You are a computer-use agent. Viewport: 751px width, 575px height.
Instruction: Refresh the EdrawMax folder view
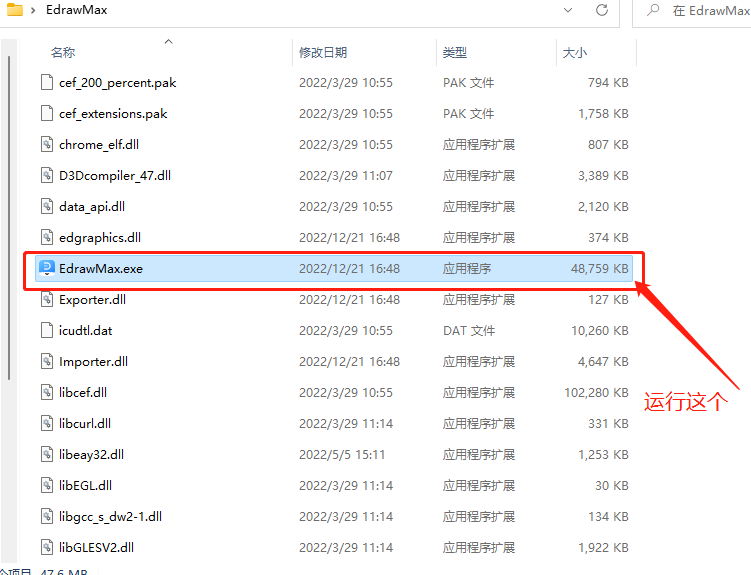(x=602, y=10)
